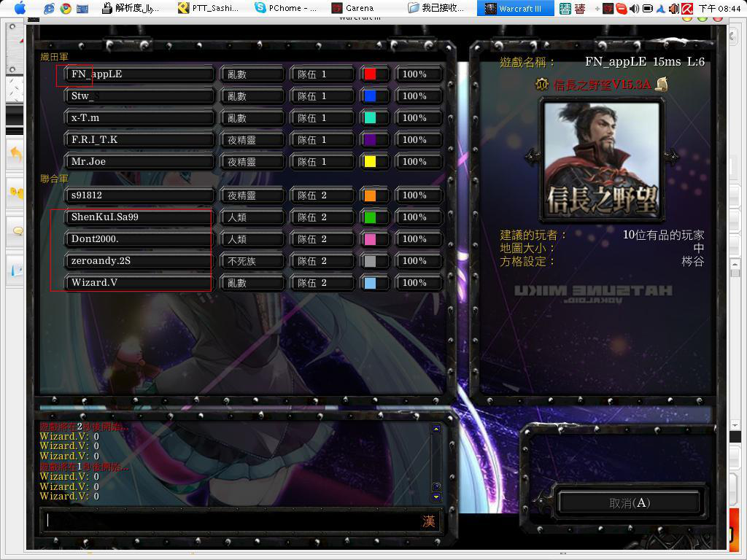Open the zeroandy.2S player slot dropdown
The width and height of the screenshot is (747, 560).
(x=139, y=261)
